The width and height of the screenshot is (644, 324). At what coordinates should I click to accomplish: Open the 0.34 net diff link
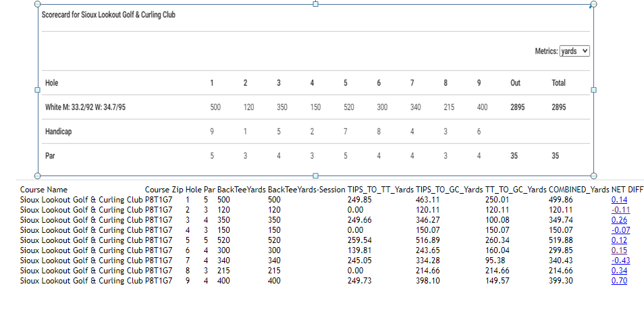pyautogui.click(x=619, y=271)
